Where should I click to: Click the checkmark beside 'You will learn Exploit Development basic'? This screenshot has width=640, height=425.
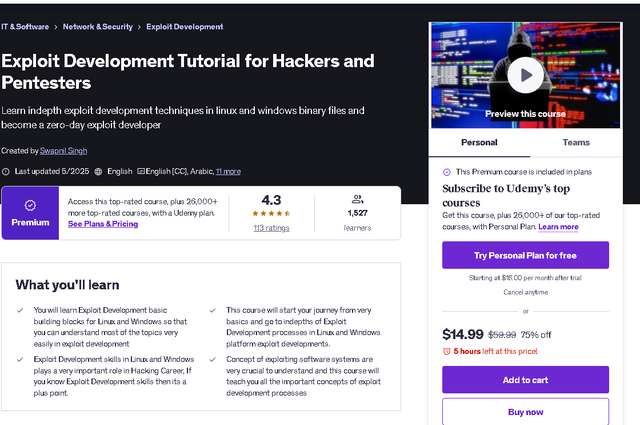pos(20,310)
